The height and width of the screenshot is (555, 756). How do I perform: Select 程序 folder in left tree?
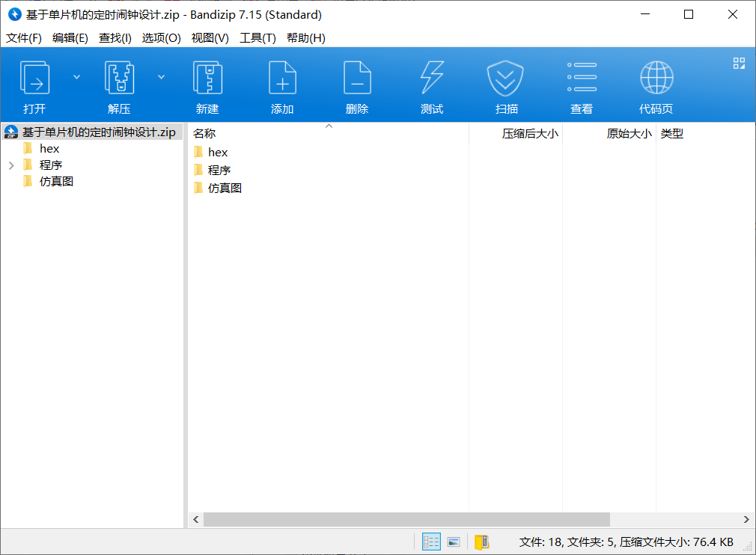pos(51,165)
